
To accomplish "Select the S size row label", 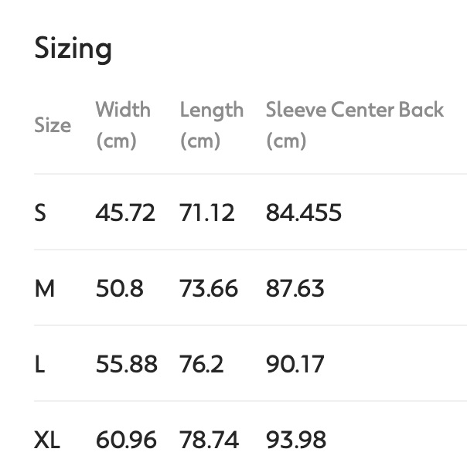I will 40,212.
